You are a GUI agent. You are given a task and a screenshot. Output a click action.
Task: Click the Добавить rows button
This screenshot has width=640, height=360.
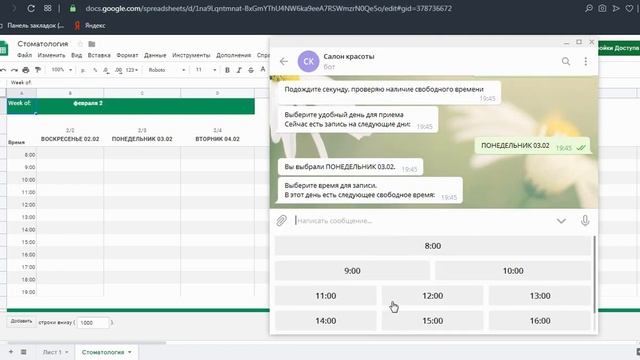click(x=21, y=322)
